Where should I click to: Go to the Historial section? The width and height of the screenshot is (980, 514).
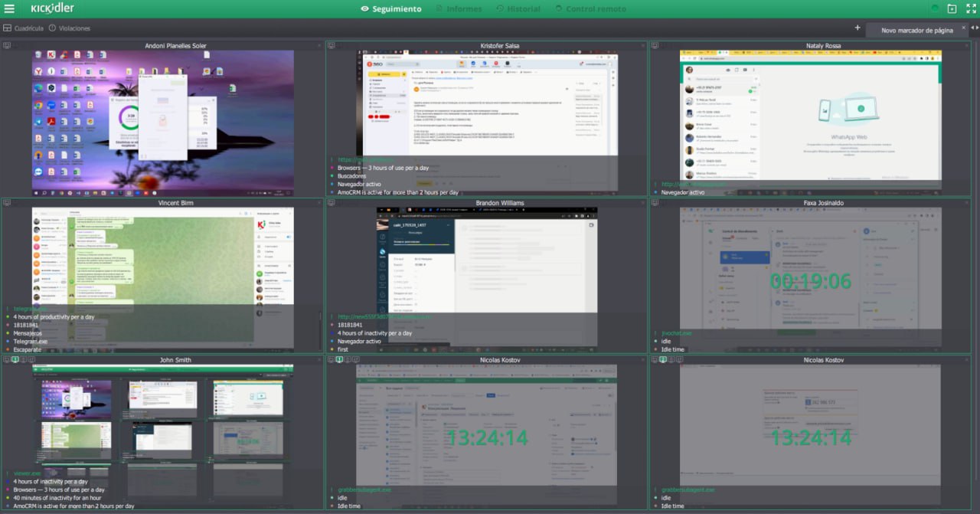518,9
